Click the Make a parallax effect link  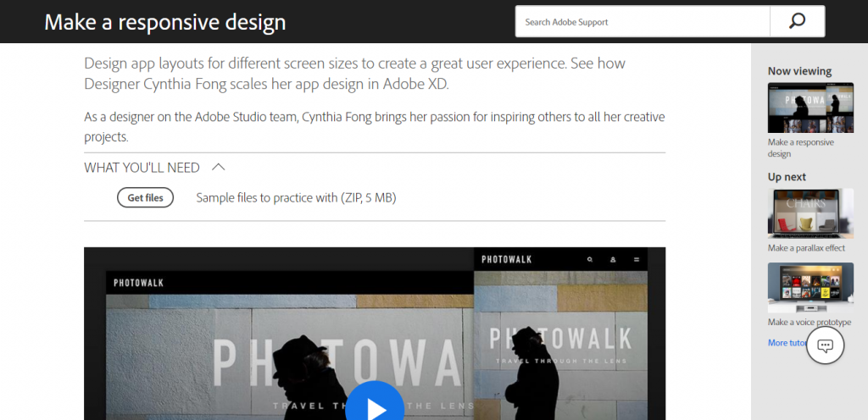[806, 248]
